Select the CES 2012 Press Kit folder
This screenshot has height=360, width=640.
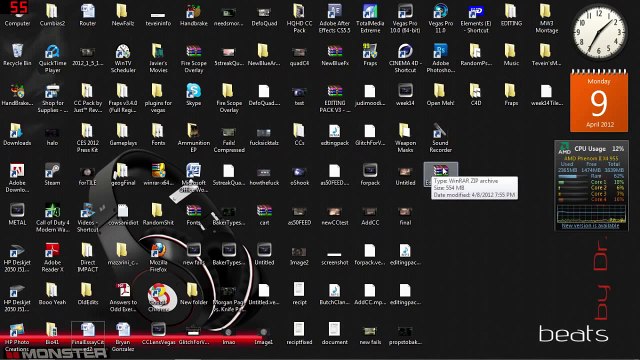87,138
